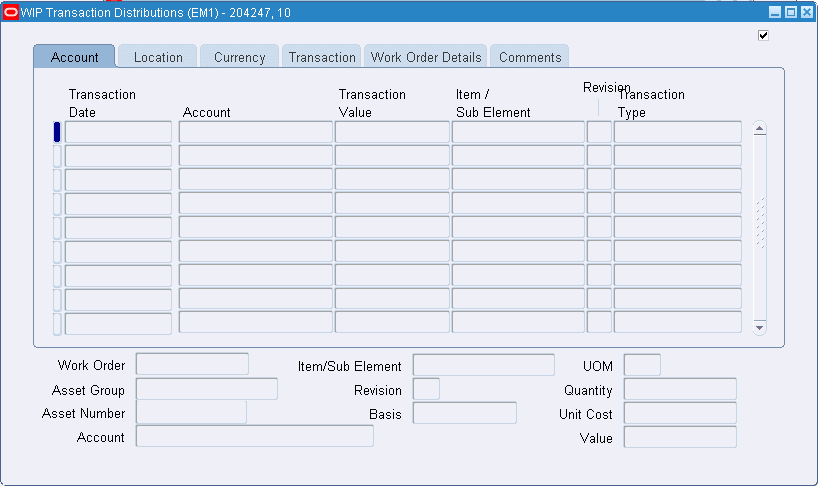Image resolution: width=818 pixels, height=486 pixels.
Task: Switch to the Account tab
Action: [74, 57]
